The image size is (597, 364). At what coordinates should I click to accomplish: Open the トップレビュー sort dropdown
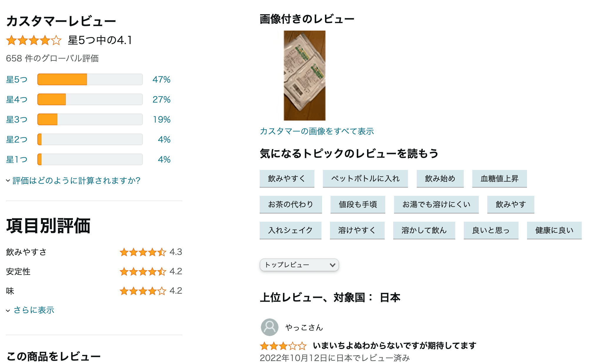(299, 265)
